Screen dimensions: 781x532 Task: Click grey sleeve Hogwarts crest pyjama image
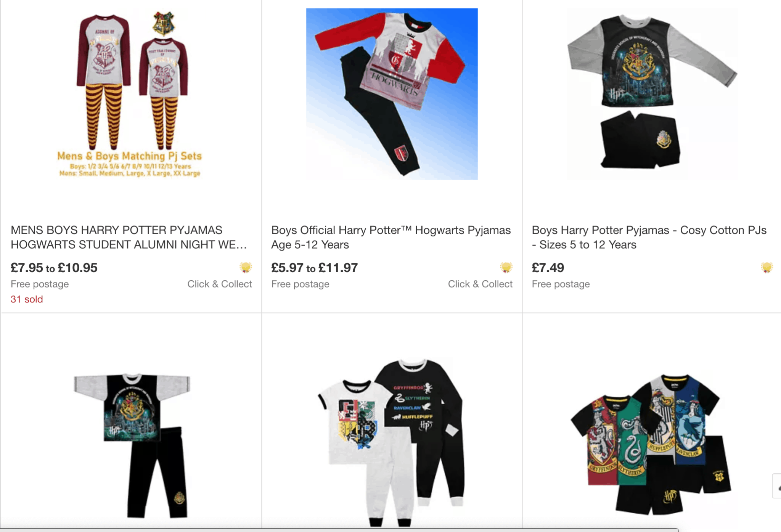(652, 94)
